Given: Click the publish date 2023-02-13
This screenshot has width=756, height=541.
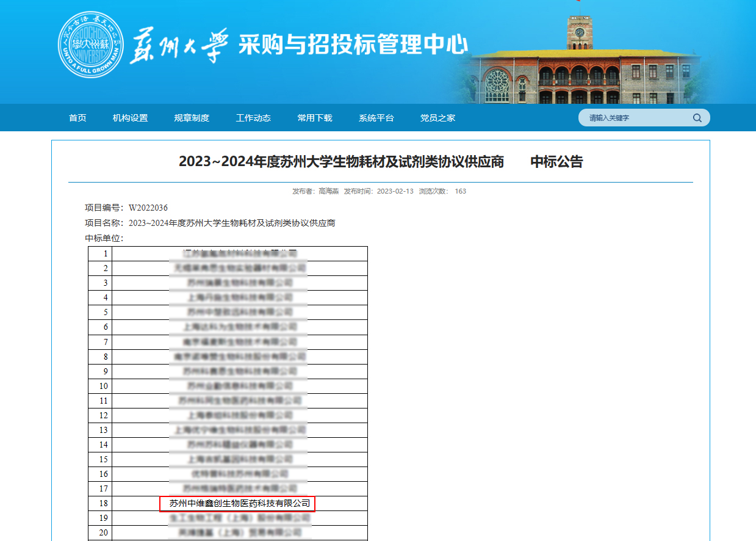Looking at the screenshot, I should pos(395,191).
